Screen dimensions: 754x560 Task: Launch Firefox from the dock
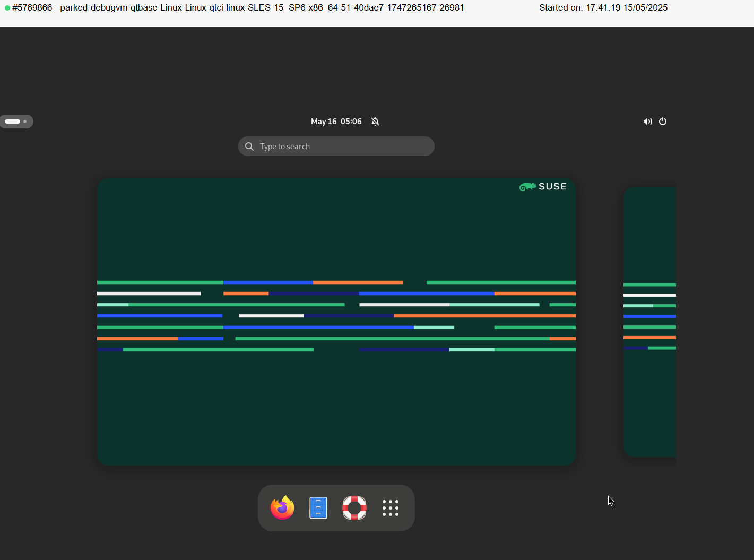pyautogui.click(x=282, y=508)
